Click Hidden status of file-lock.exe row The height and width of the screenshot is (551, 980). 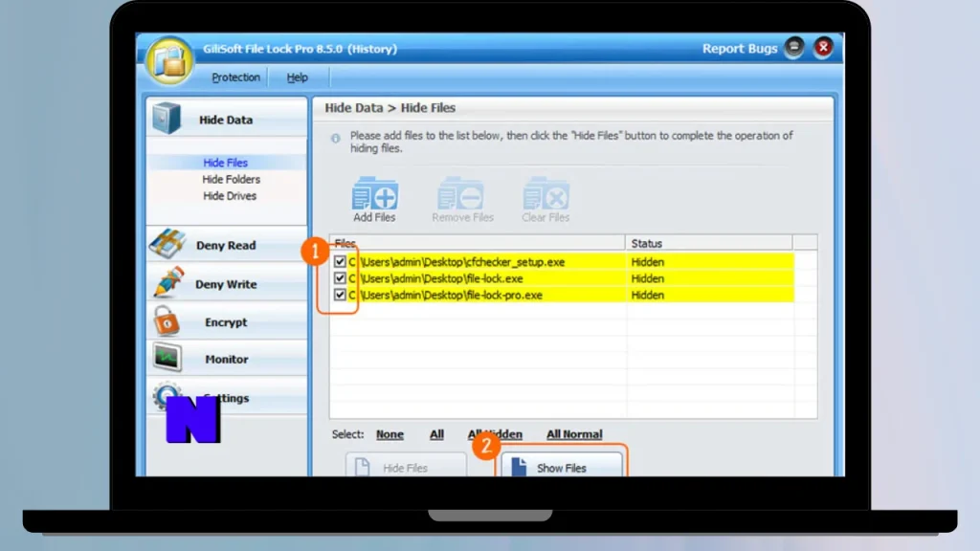[x=648, y=278]
